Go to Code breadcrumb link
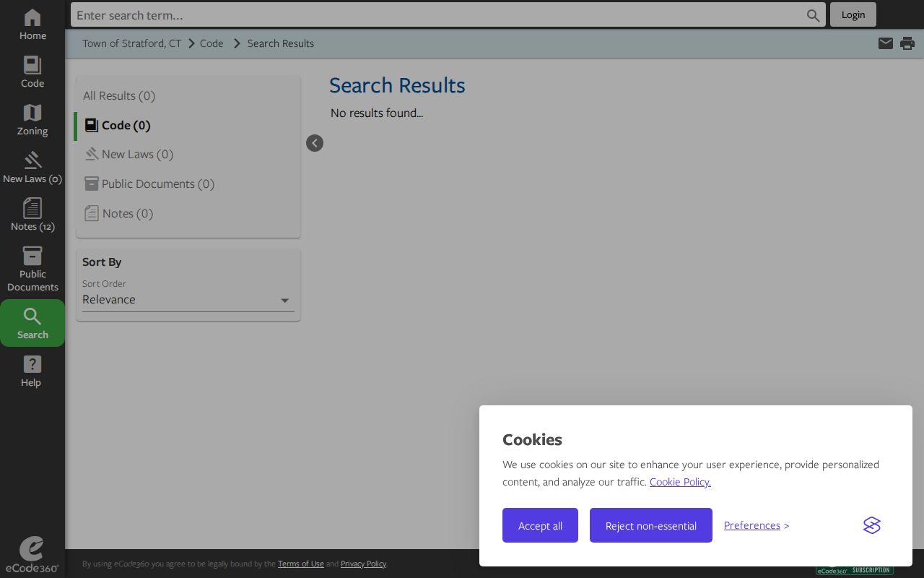 212,43
